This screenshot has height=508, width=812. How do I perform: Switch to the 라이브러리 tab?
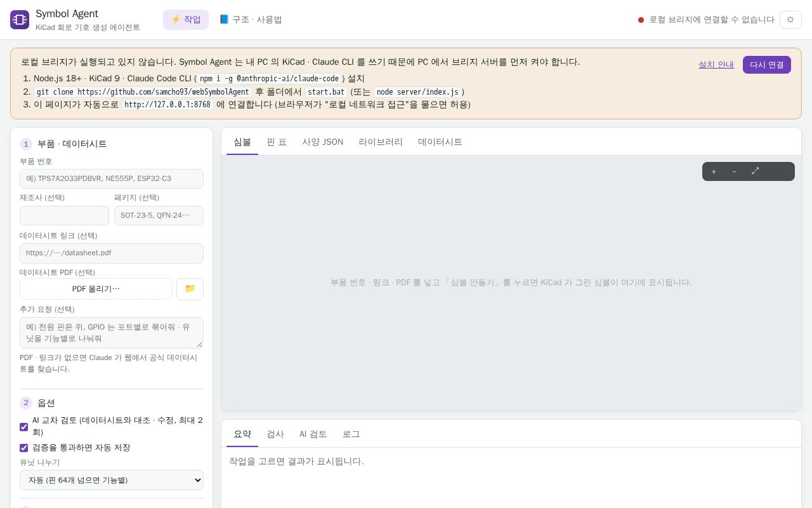[x=381, y=142]
